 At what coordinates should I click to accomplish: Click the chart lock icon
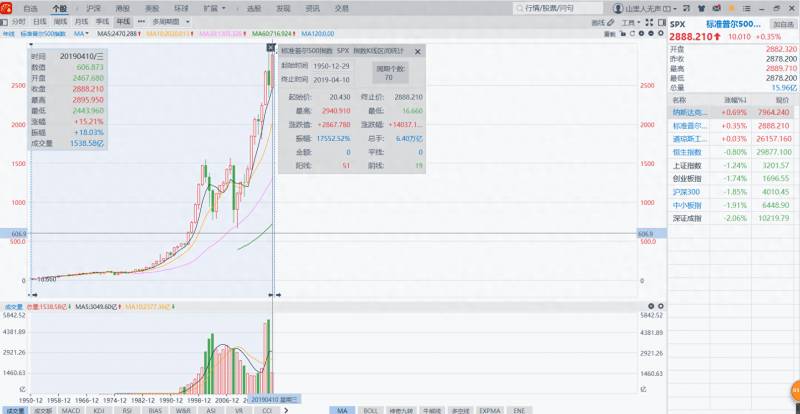click(623, 34)
